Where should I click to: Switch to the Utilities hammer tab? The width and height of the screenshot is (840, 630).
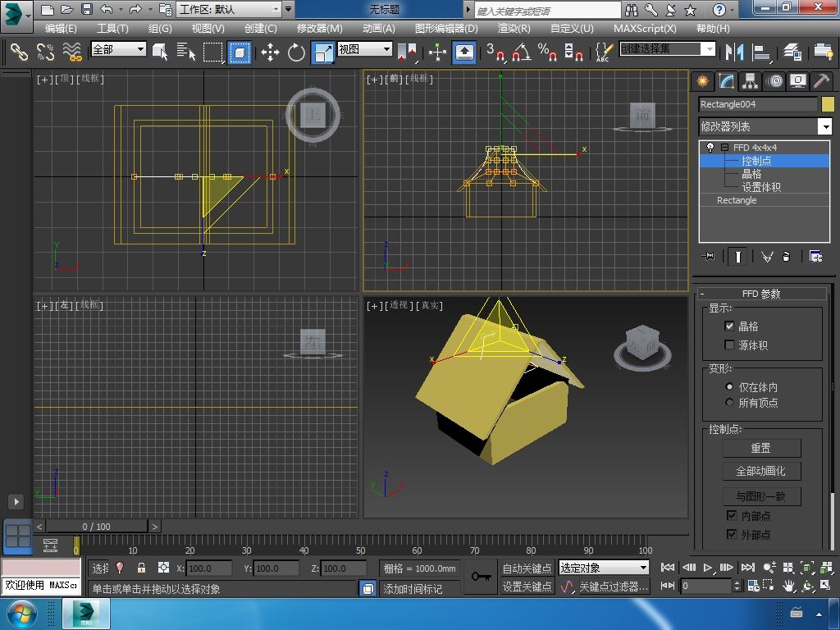click(821, 81)
